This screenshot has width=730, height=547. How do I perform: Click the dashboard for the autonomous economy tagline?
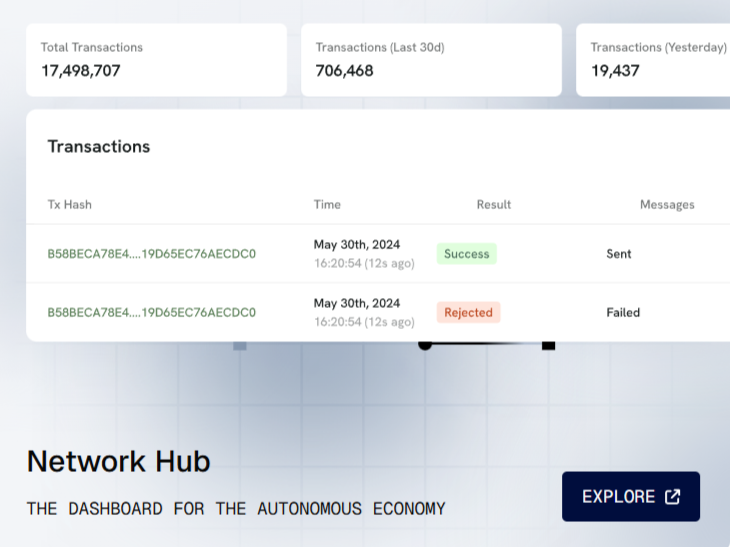point(236,508)
